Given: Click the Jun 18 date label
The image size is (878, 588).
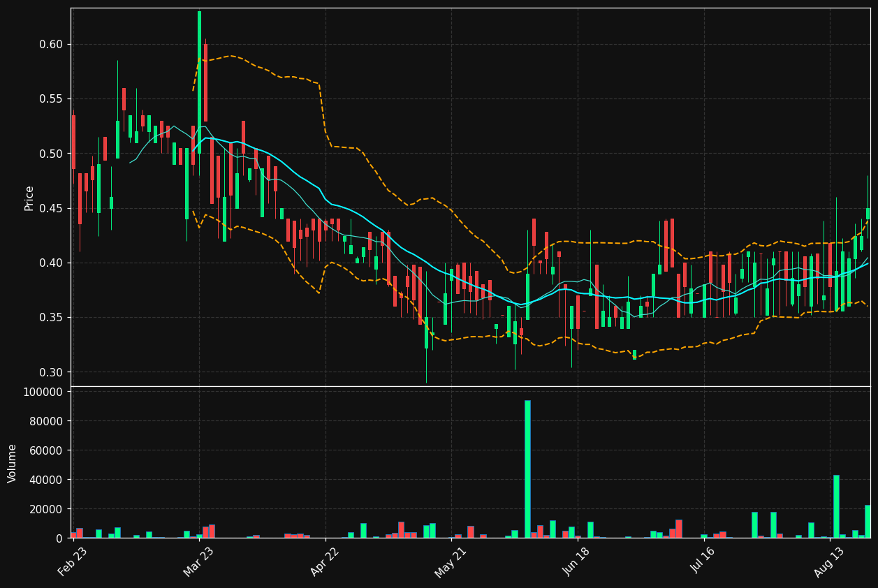Looking at the screenshot, I should click(578, 561).
